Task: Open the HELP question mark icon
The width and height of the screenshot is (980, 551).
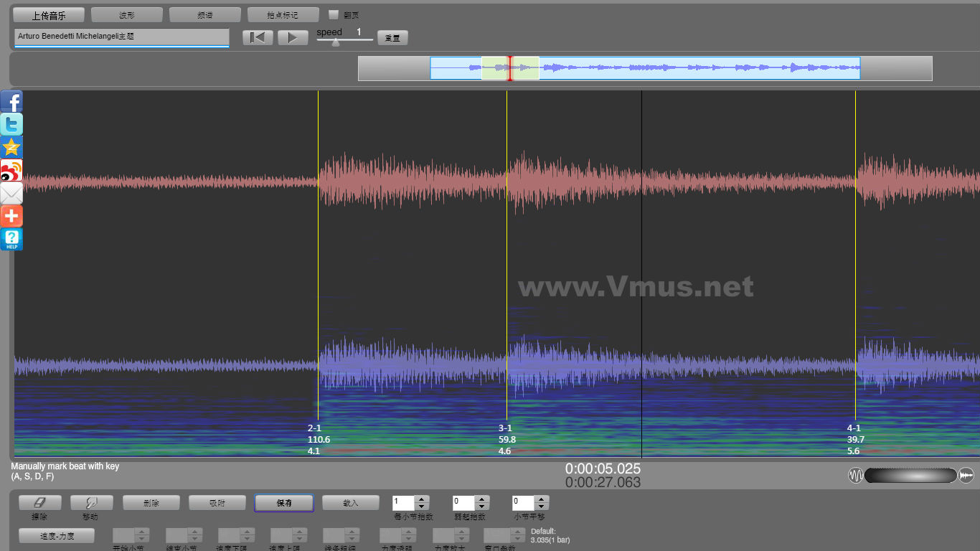Action: [x=11, y=240]
